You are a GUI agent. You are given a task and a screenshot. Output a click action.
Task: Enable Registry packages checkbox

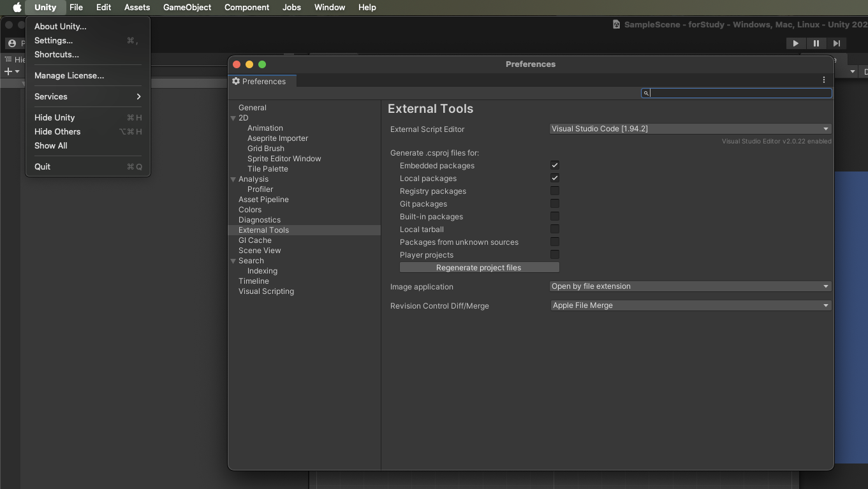click(555, 191)
